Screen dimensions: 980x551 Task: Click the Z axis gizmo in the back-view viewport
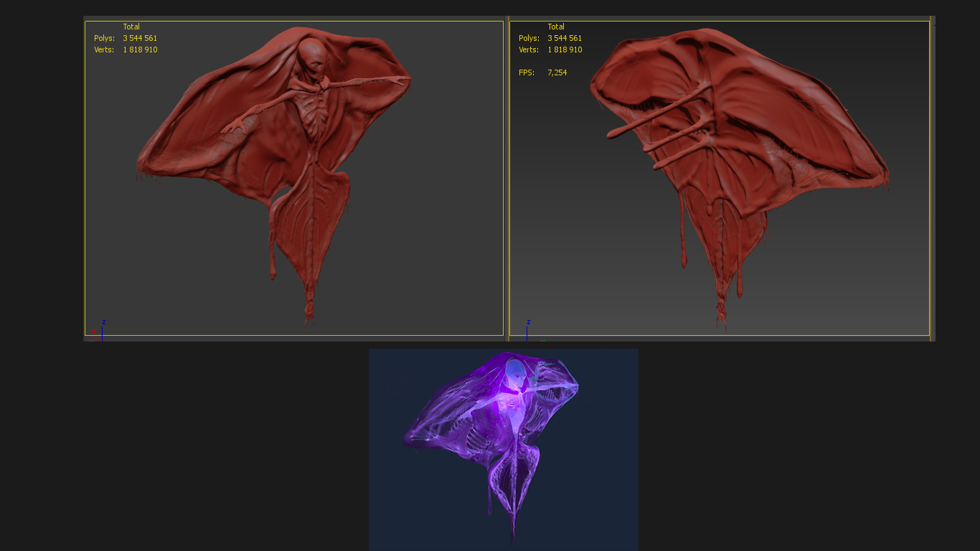[x=528, y=330]
